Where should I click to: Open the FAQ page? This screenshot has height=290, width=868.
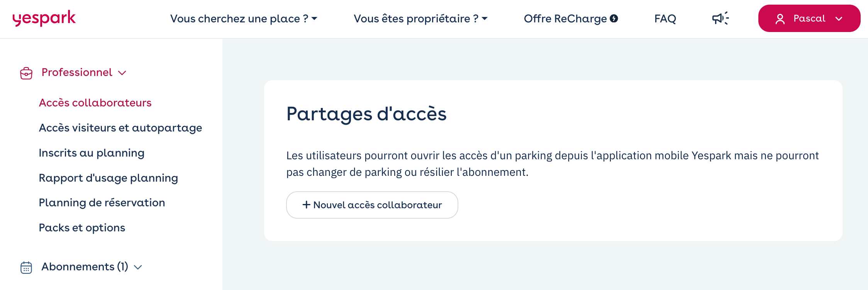665,19
